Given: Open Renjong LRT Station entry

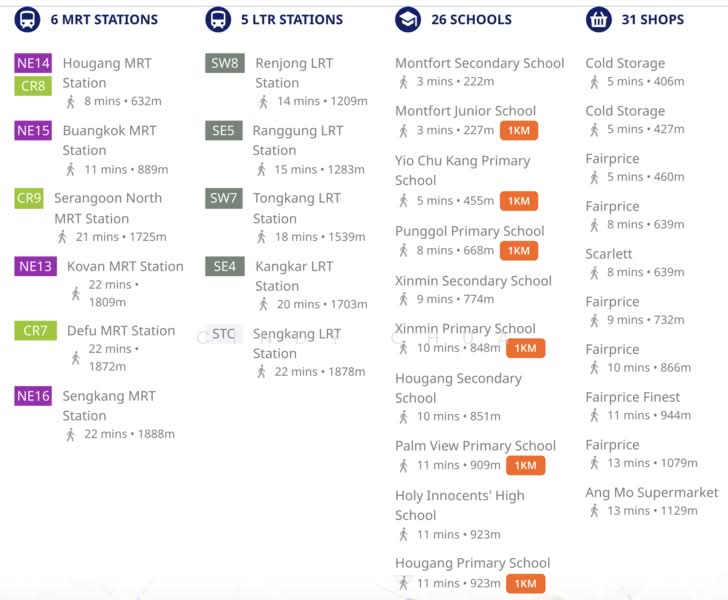Looking at the screenshot, I should tap(293, 72).
